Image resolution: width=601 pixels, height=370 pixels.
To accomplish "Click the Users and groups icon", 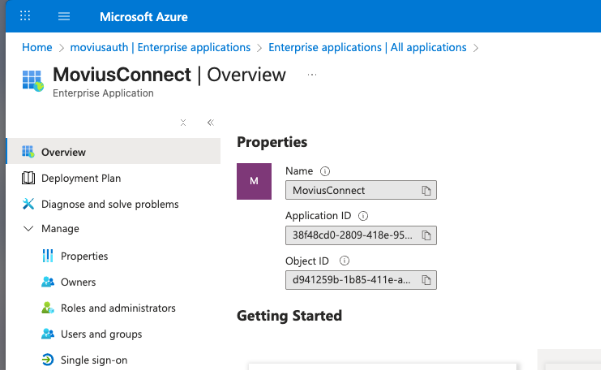I will tap(48, 334).
